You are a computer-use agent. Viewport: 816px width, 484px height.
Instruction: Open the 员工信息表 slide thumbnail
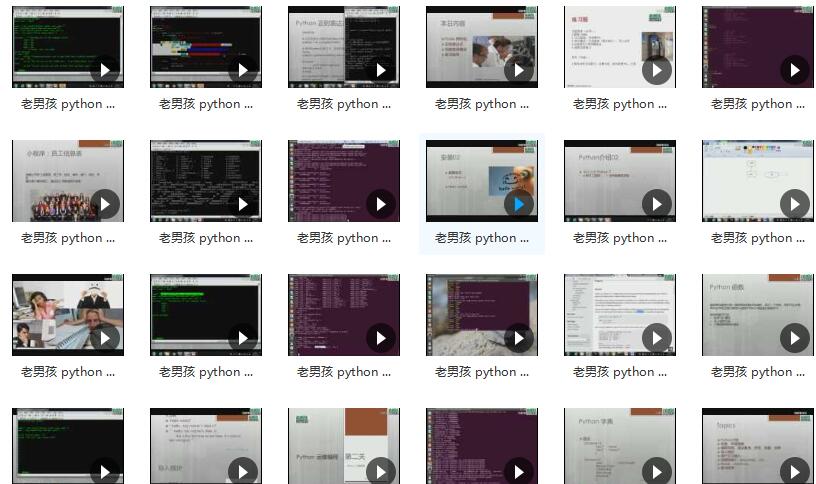coord(68,181)
